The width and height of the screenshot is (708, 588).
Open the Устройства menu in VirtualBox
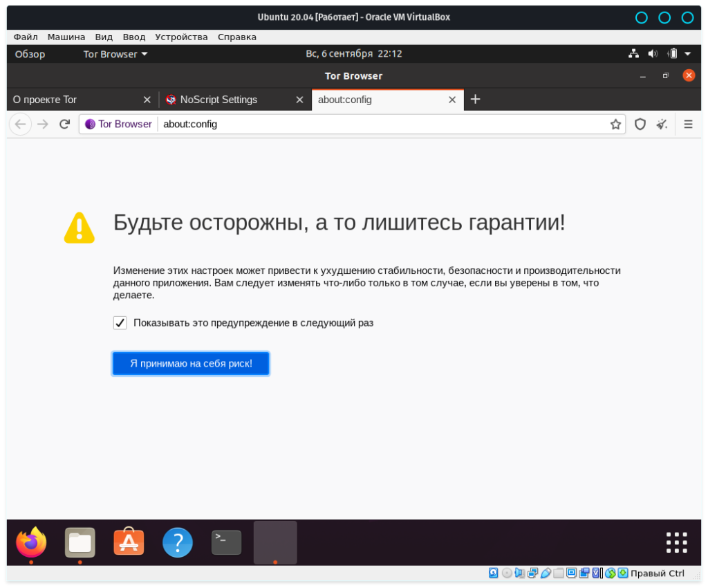[181, 37]
